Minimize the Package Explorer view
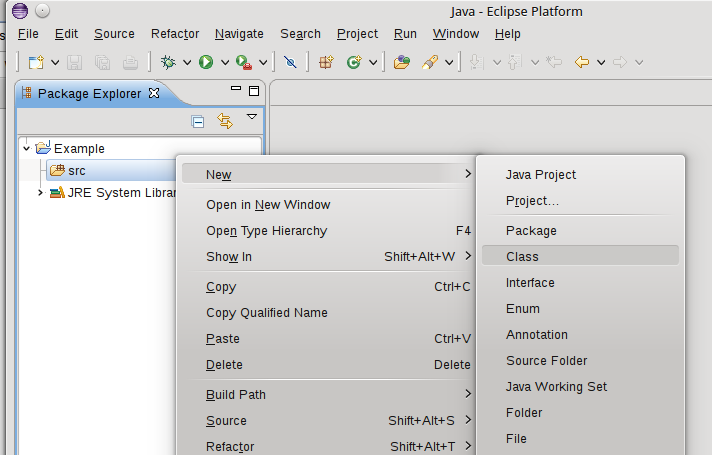712x455 pixels. tap(236, 89)
